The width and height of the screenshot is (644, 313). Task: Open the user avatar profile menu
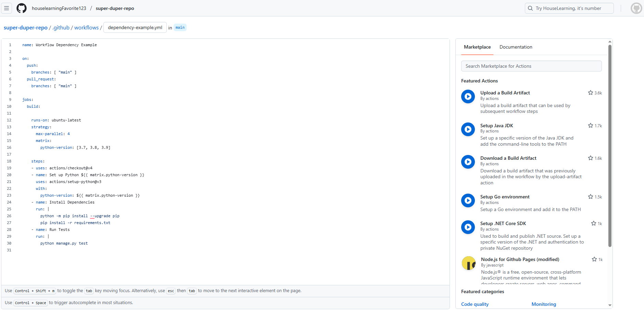[636, 8]
